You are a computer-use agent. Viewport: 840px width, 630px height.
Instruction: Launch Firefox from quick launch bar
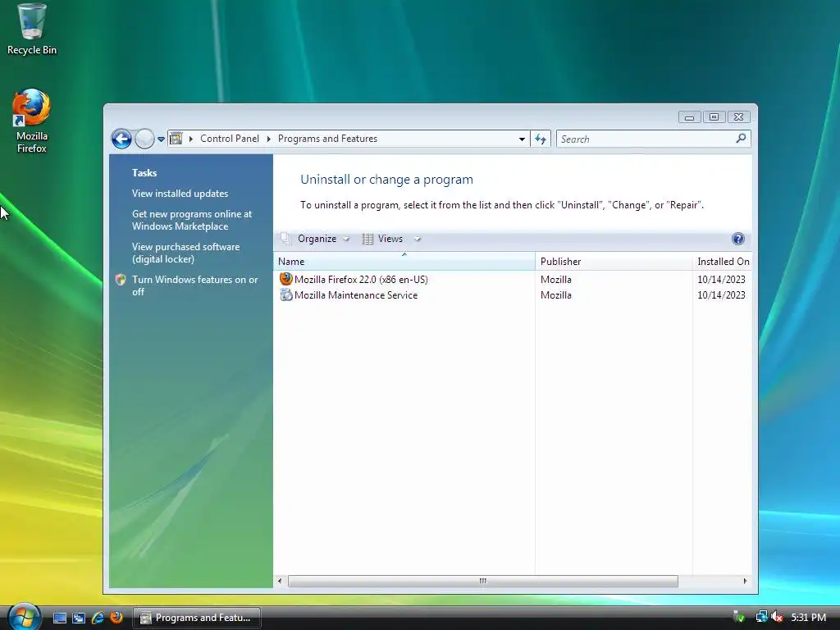click(116, 617)
